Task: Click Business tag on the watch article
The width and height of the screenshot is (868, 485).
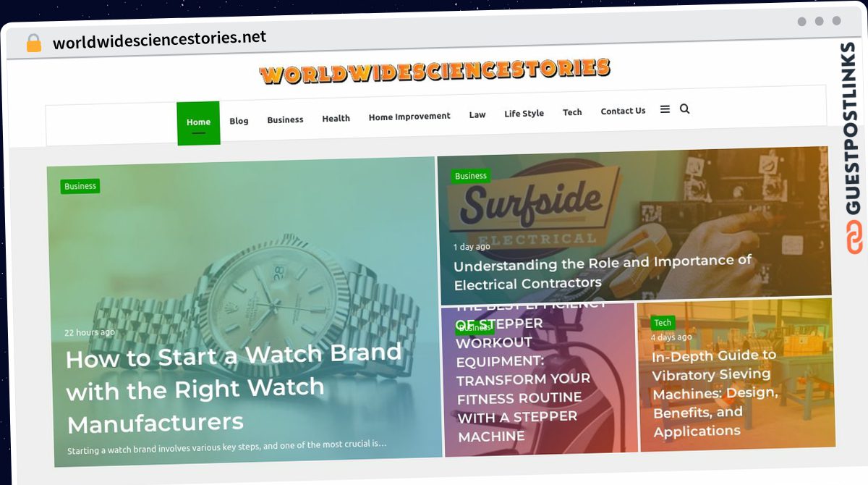Action: [x=80, y=187]
